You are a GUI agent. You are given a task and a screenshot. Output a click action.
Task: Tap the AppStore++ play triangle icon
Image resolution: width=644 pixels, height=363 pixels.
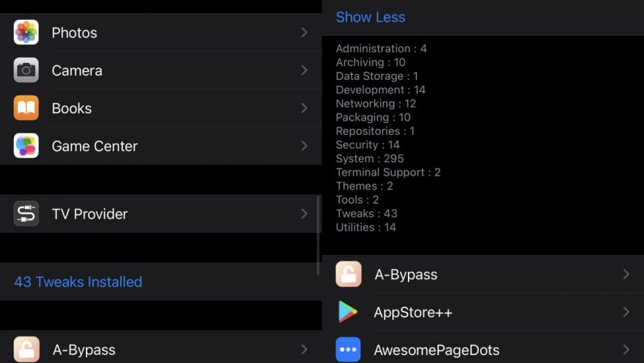click(349, 312)
